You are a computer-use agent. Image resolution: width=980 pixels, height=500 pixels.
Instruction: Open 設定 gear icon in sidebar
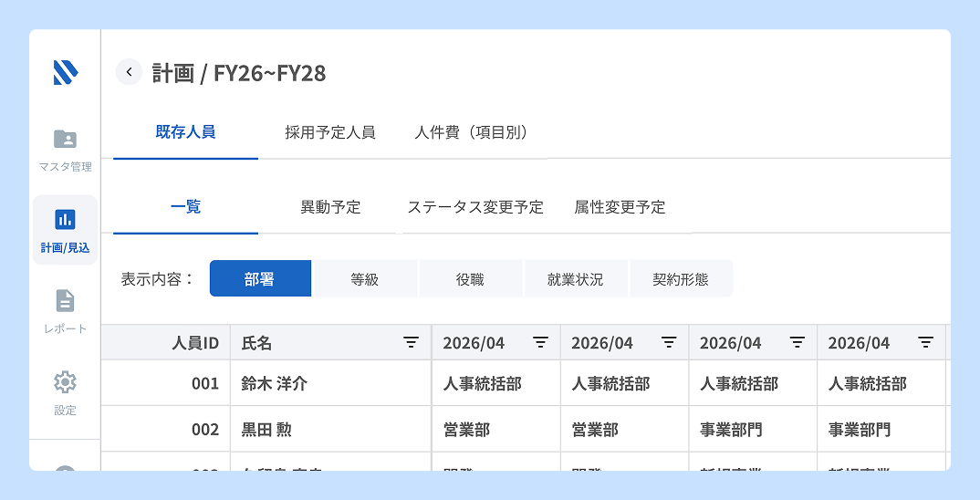[65, 382]
